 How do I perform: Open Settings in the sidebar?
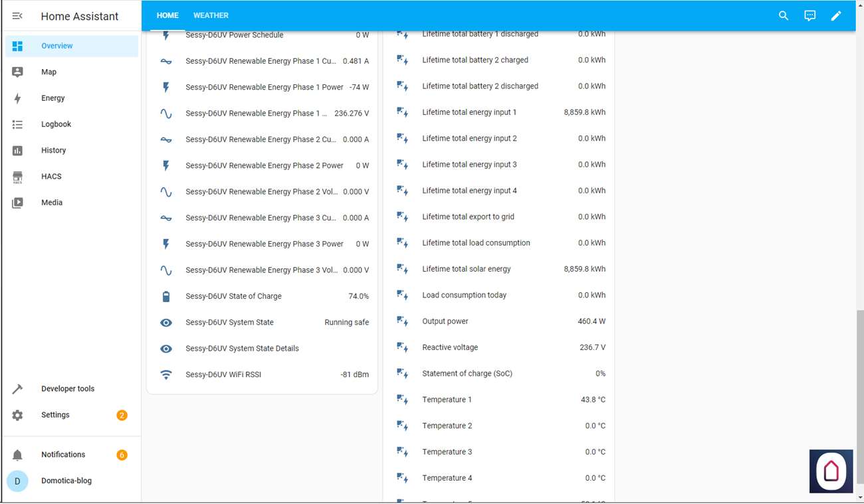pyautogui.click(x=55, y=415)
